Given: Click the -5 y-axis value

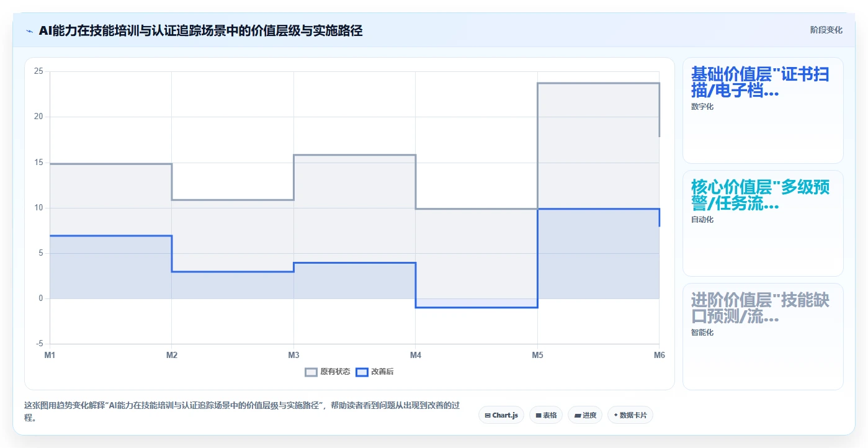Looking at the screenshot, I should point(40,344).
